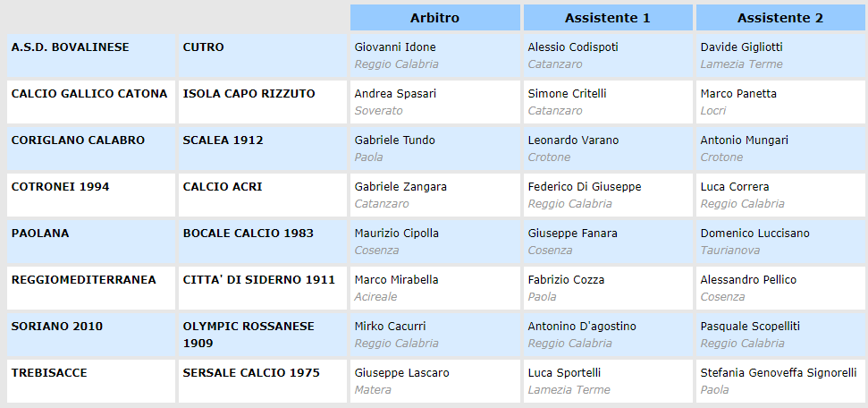868x408 pixels.
Task: Click the CUTRO team name
Action: point(204,47)
